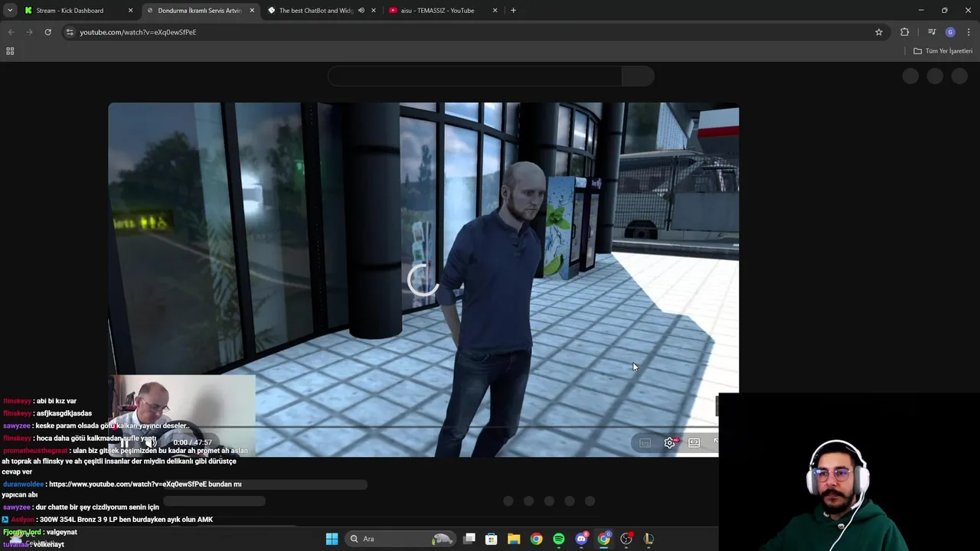The width and height of the screenshot is (980, 551).
Task: Open OBS Studio from taskbar
Action: [626, 539]
